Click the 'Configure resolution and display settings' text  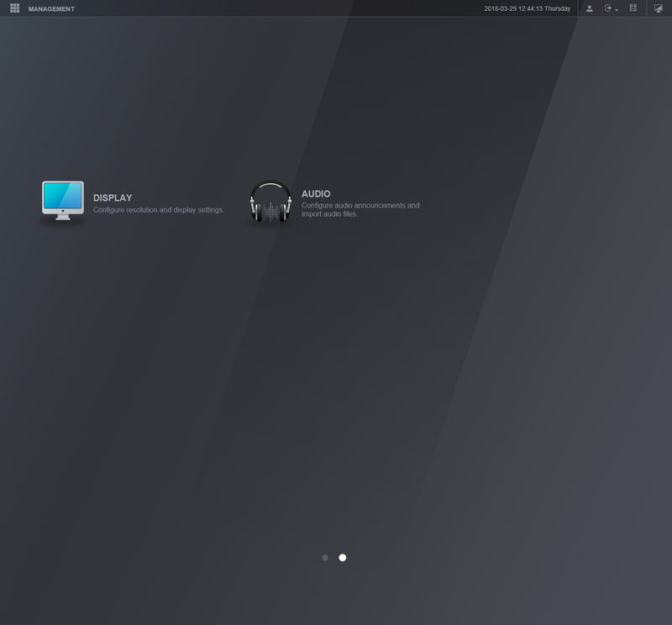(160, 210)
